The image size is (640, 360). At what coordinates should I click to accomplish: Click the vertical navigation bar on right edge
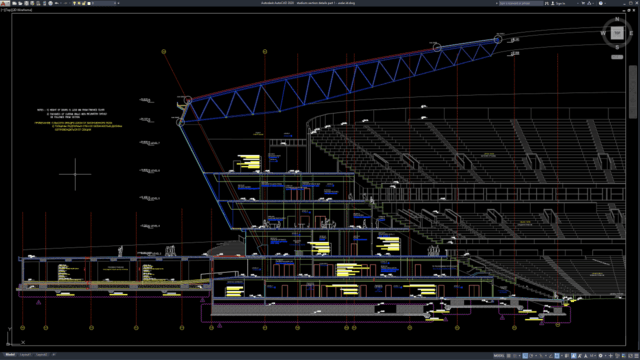coord(633,92)
